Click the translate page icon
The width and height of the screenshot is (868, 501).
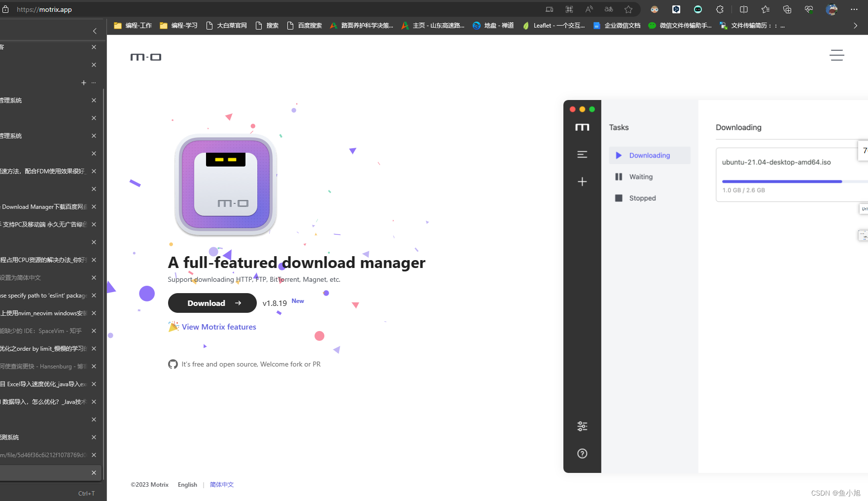coord(609,9)
